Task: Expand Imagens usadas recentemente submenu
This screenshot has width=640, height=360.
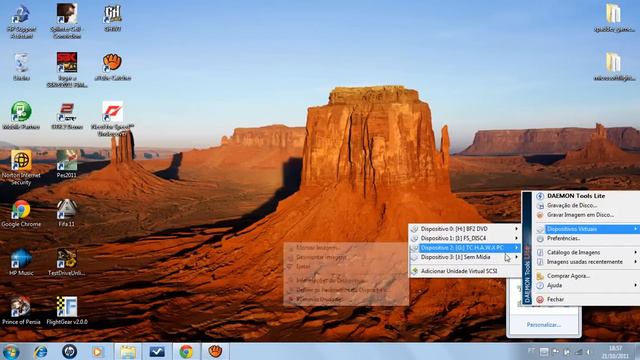Action: click(x=587, y=262)
